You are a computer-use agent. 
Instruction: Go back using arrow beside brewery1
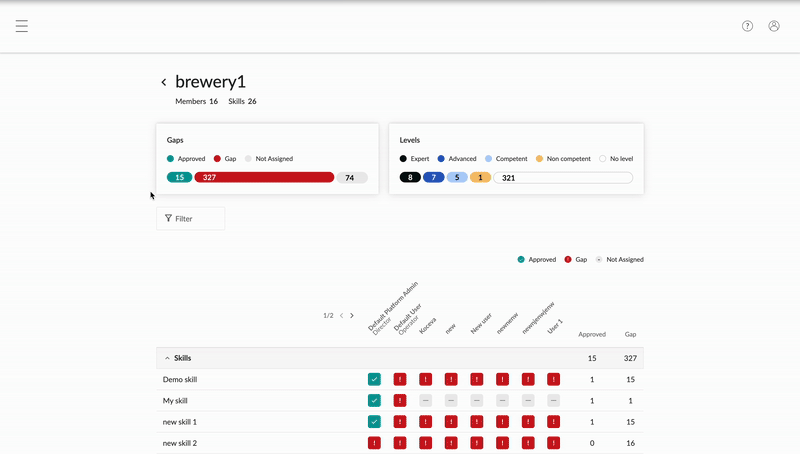[x=164, y=82]
